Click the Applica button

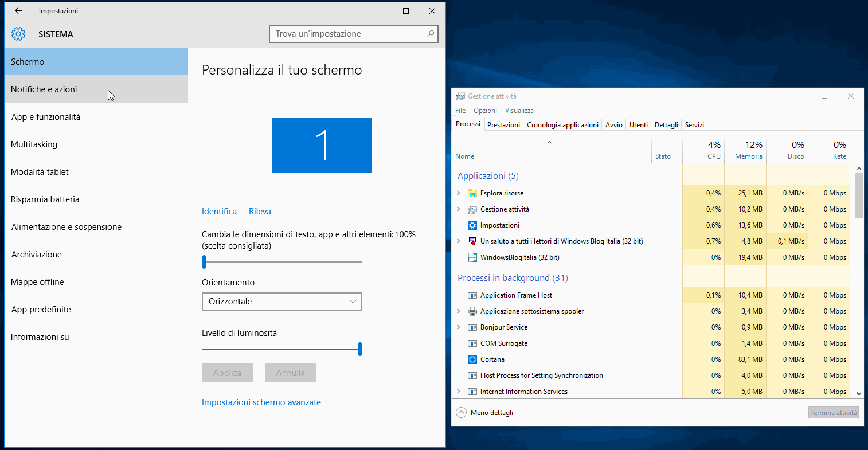pos(228,373)
